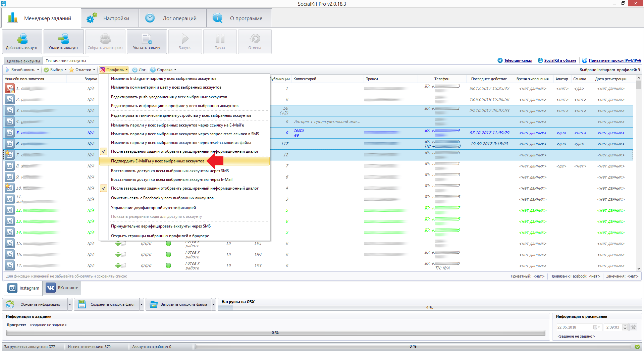Click the account avatar icon in row 1
The width and height of the screenshot is (644, 352).
coord(10,88)
